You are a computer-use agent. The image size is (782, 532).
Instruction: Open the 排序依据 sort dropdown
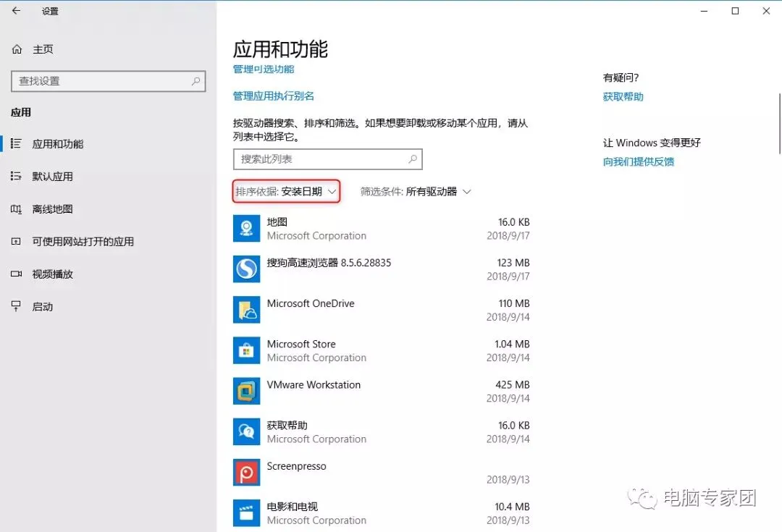(285, 191)
